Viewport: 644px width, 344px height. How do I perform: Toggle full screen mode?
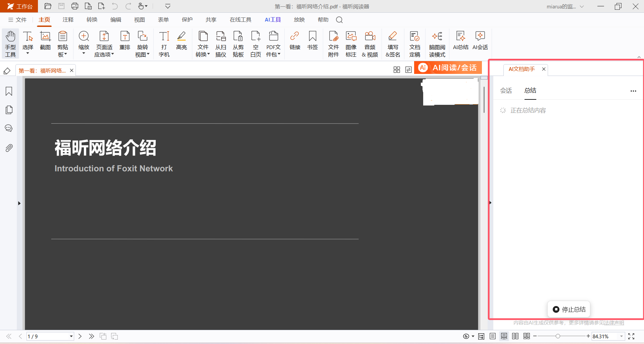point(631,336)
